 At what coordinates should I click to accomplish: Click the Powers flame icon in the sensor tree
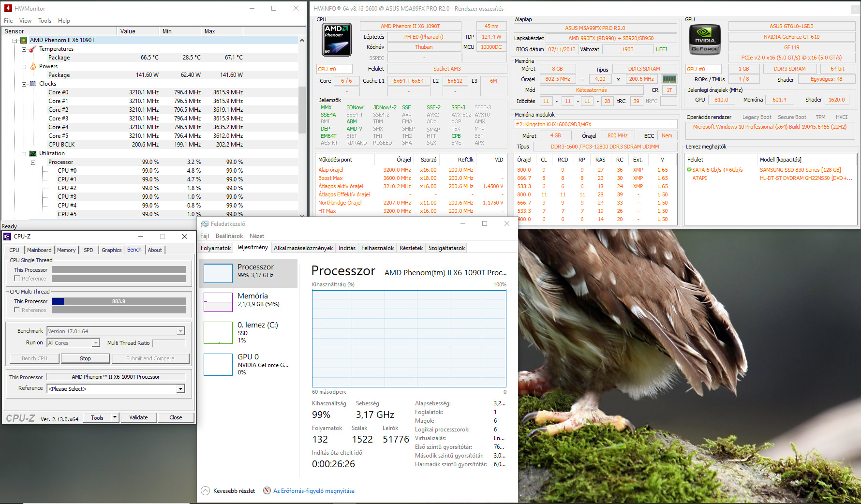coord(33,66)
